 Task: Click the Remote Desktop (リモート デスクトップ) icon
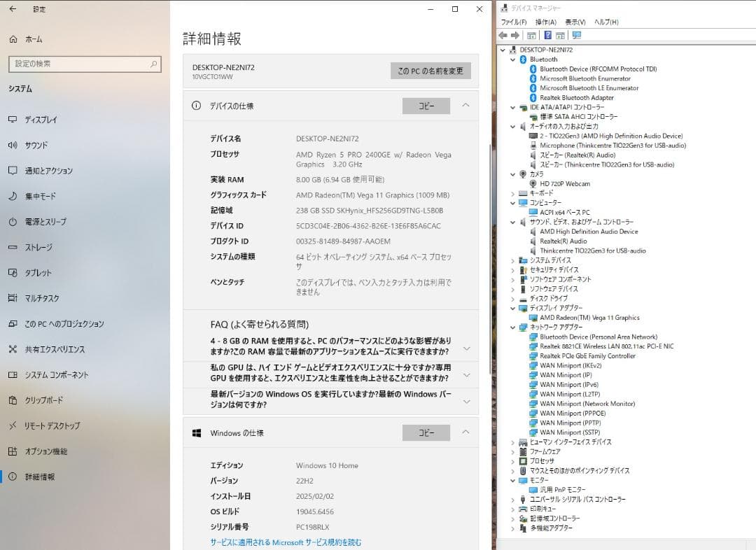click(x=13, y=425)
